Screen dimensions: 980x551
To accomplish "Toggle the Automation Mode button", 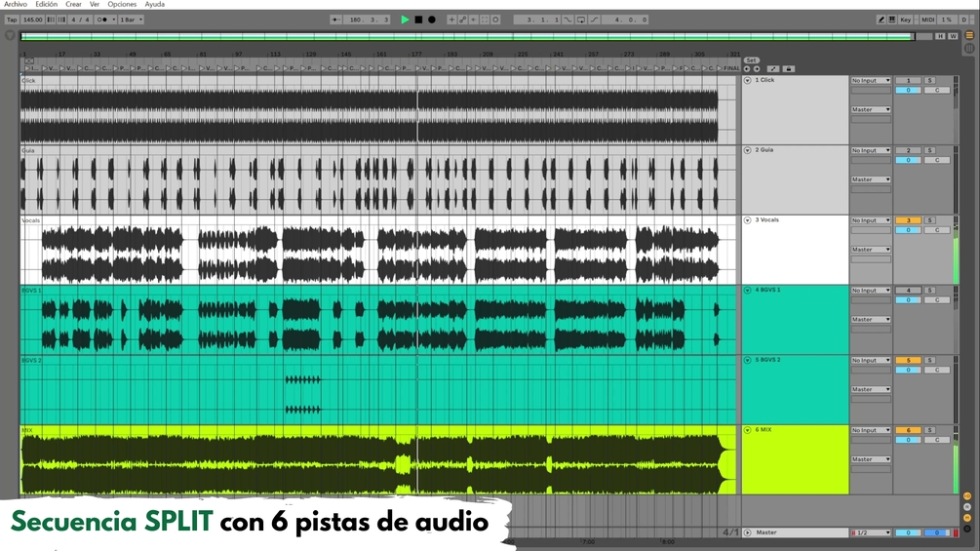I will pos(773,68).
